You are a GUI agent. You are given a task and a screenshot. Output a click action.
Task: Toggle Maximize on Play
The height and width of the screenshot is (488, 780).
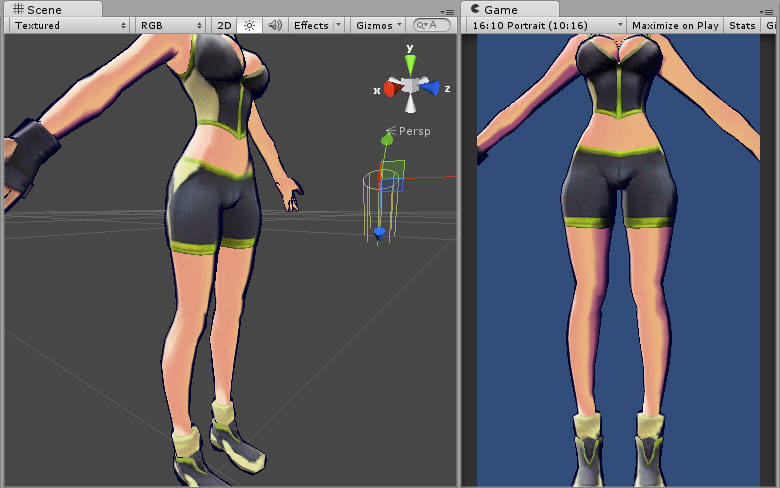coord(675,25)
